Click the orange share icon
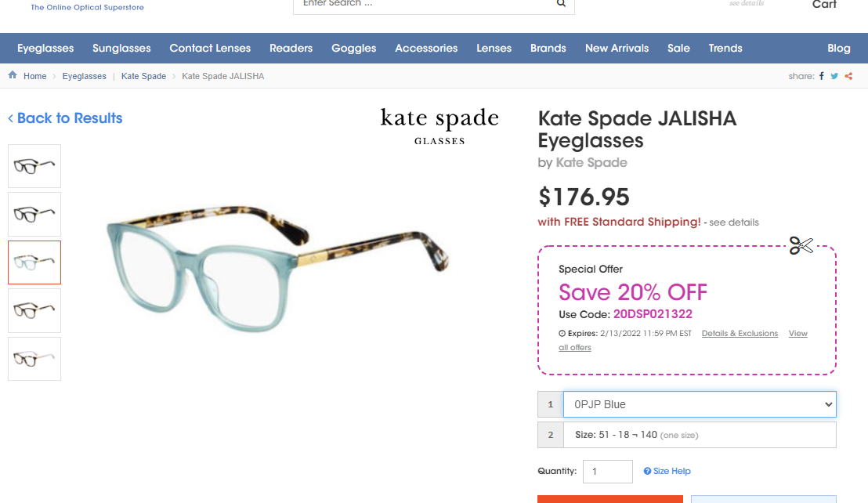The width and height of the screenshot is (868, 503). point(848,76)
